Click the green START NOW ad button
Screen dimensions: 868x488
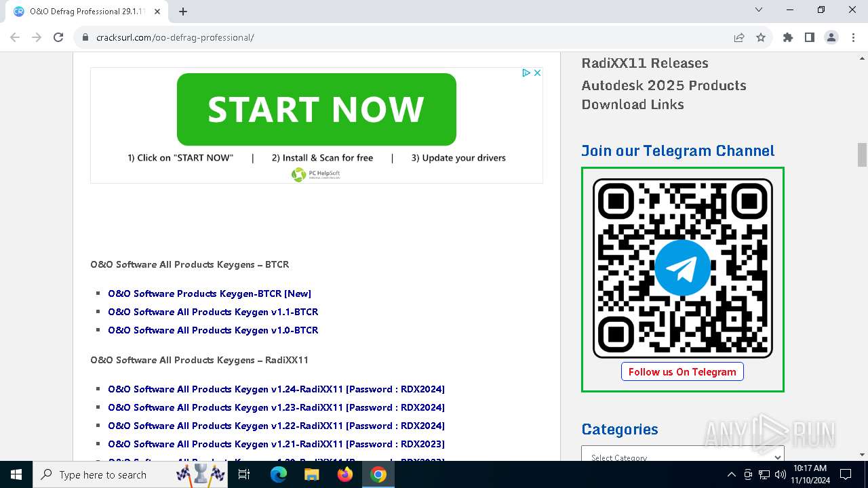pyautogui.click(x=316, y=109)
